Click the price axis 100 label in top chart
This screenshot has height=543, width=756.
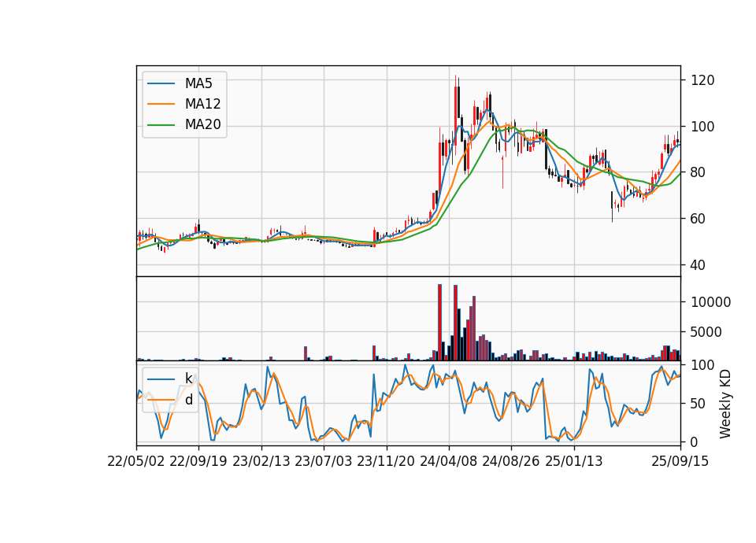pos(702,127)
